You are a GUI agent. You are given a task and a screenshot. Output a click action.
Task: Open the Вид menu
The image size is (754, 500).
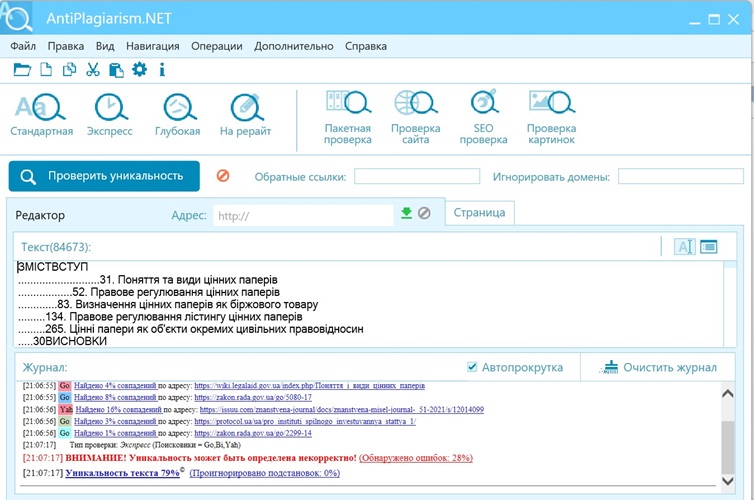(105, 46)
